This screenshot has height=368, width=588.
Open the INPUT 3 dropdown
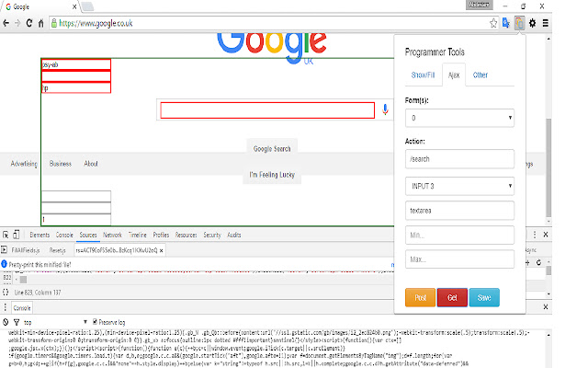459,186
